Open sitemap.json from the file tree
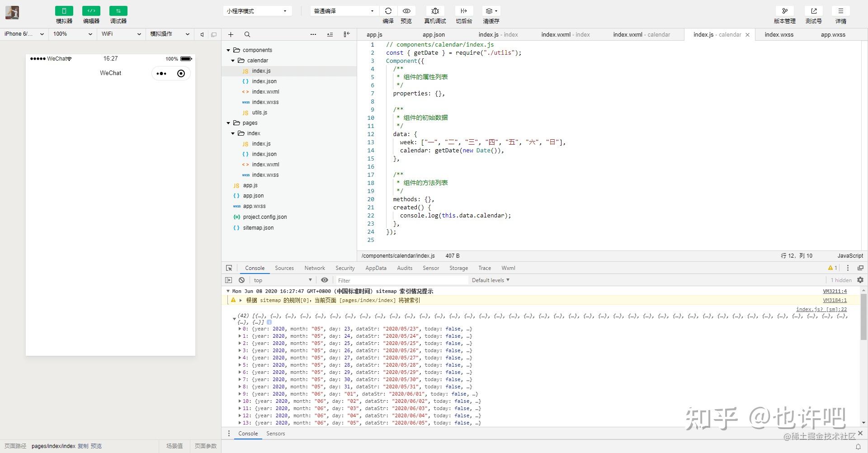 click(258, 228)
